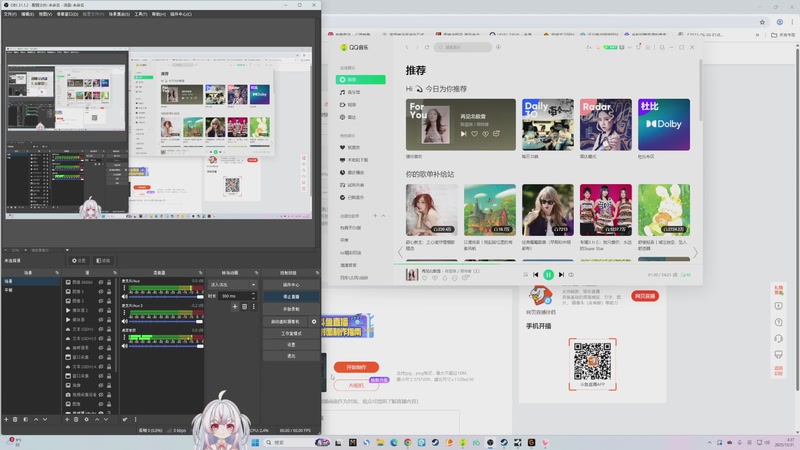Adjust 桌面音频 volume slider
The image size is (800, 450).
pyautogui.click(x=166, y=346)
